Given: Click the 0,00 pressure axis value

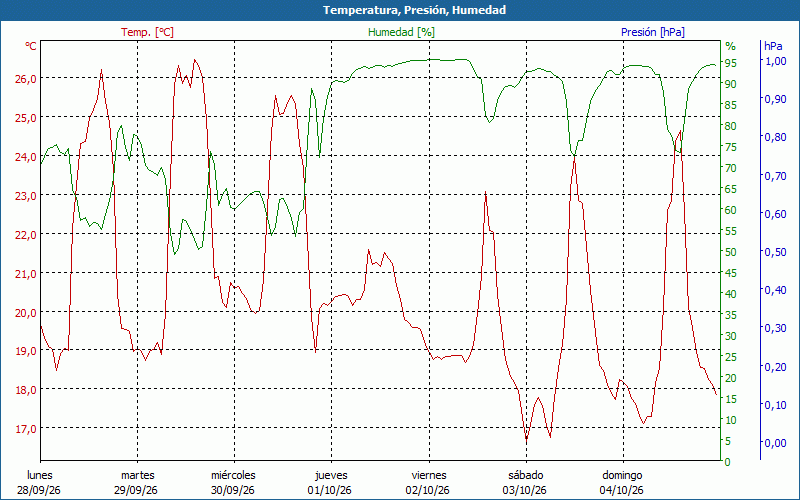Looking at the screenshot, I should [776, 443].
